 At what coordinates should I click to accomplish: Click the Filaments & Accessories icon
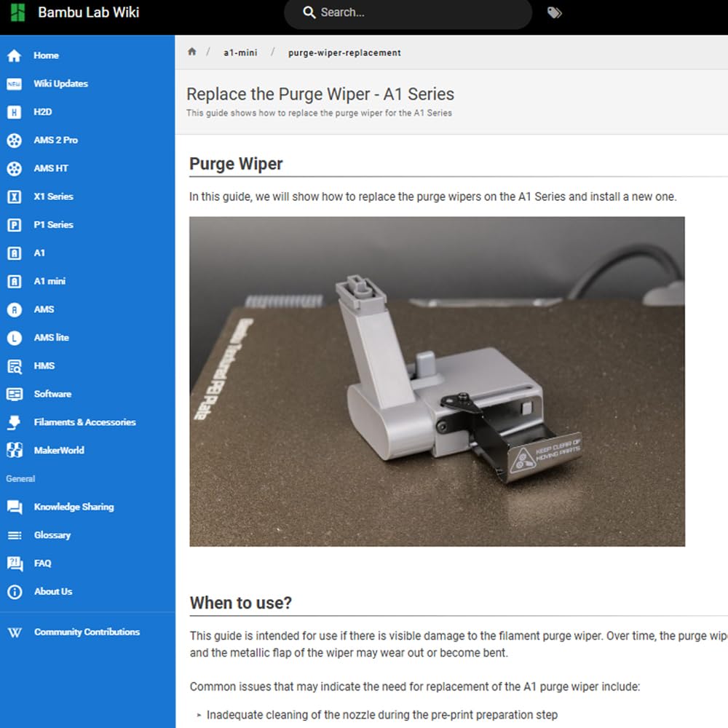point(14,422)
